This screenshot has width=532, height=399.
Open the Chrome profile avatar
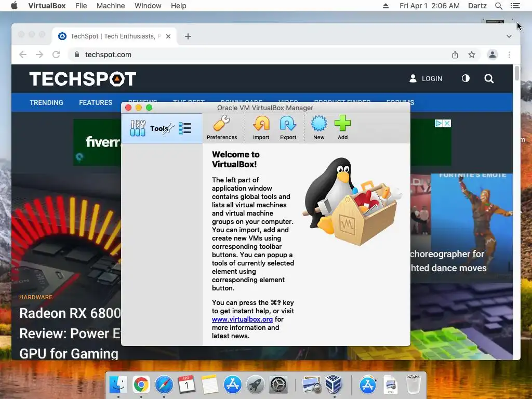[493, 55]
